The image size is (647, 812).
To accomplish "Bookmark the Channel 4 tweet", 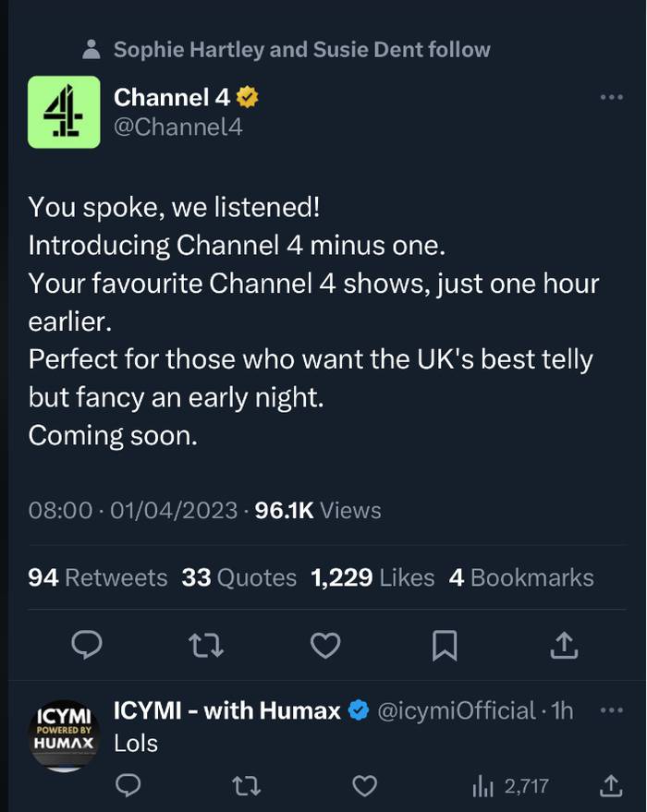I will (x=445, y=646).
